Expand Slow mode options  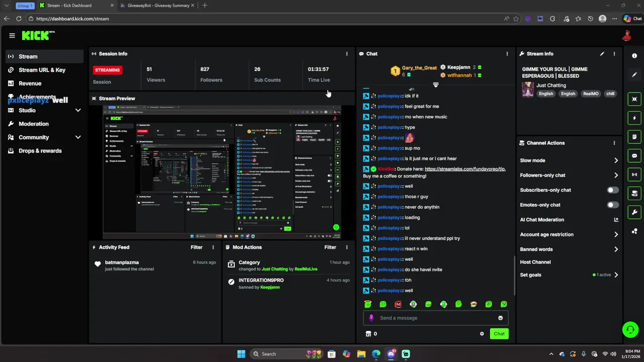(x=616, y=160)
